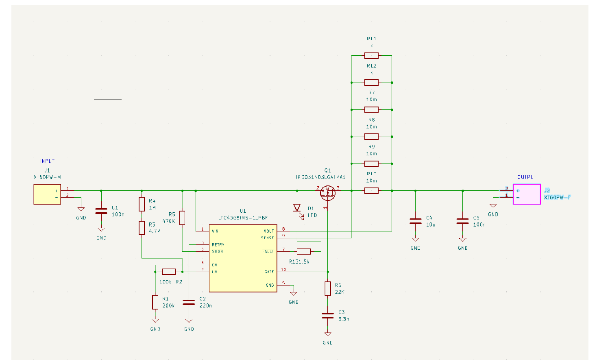Screen dimensions: 597x364
Task: Click the C2 220n capacitor symbol
Action: tap(189, 302)
